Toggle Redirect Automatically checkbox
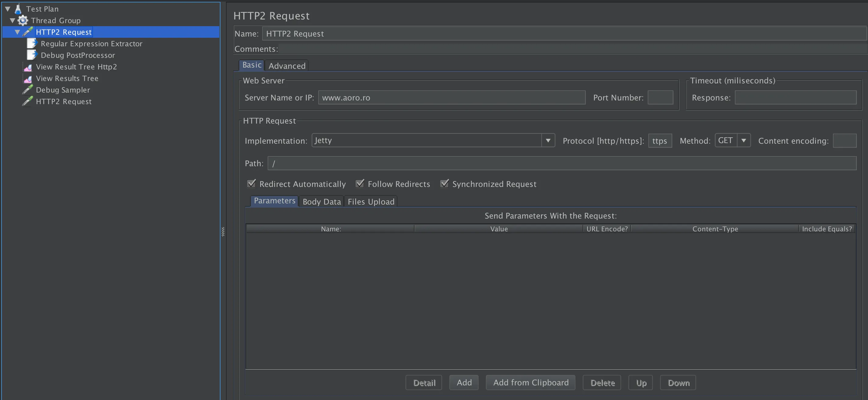 [251, 184]
